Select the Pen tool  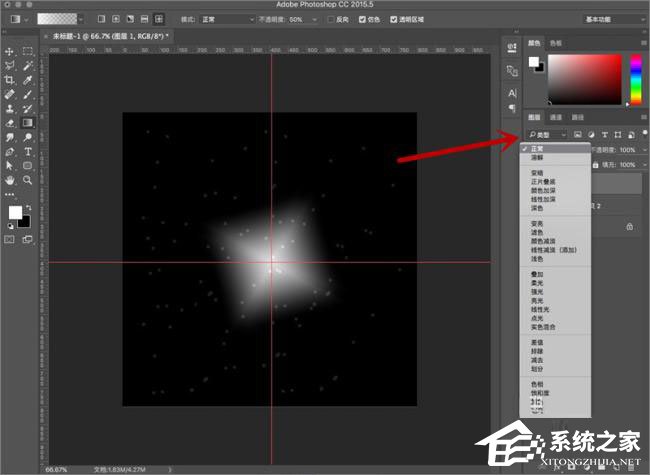click(9, 152)
